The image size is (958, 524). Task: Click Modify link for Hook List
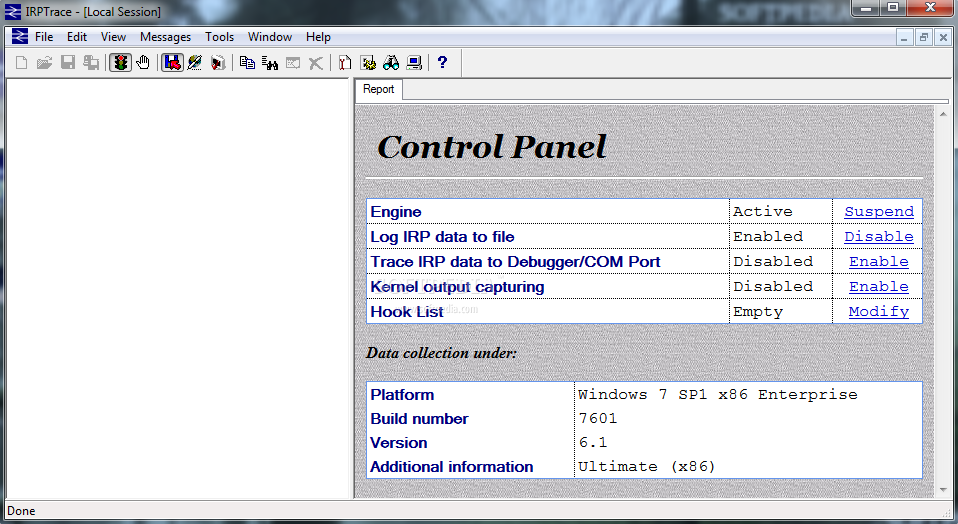879,311
